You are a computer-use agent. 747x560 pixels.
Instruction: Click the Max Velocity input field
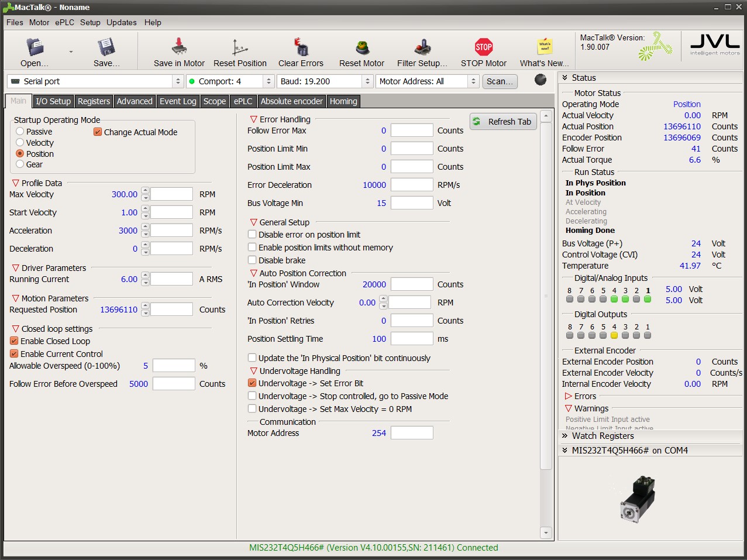point(171,194)
